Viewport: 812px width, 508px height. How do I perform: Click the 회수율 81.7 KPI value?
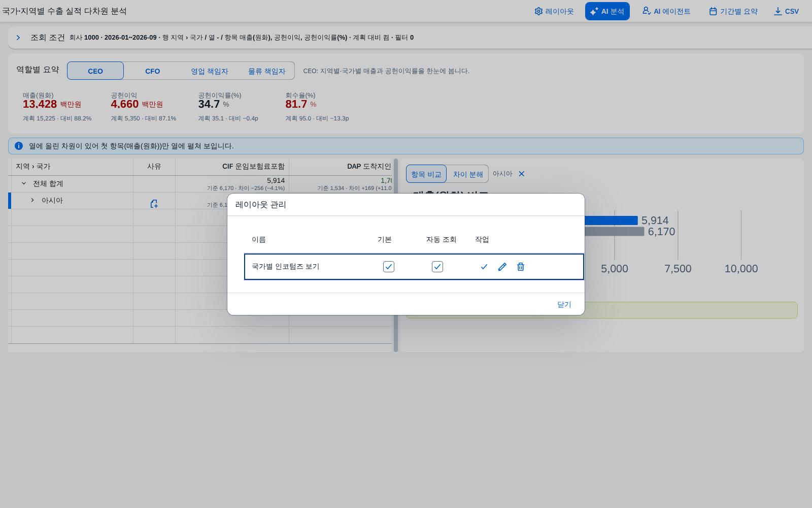pyautogui.click(x=296, y=104)
